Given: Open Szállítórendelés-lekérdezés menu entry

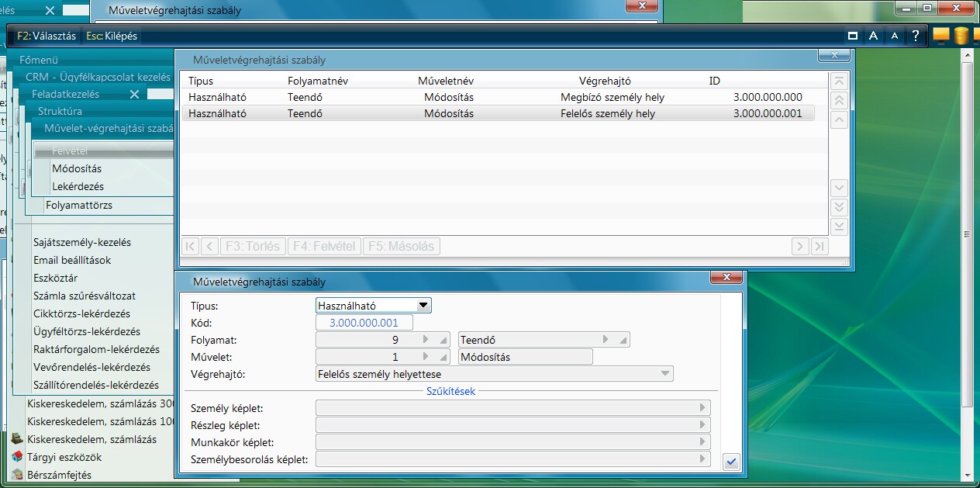Looking at the screenshot, I should point(96,385).
